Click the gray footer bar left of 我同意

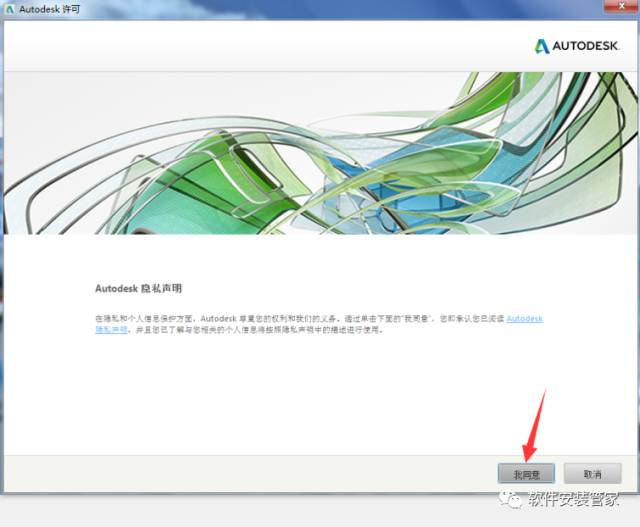(x=250, y=473)
